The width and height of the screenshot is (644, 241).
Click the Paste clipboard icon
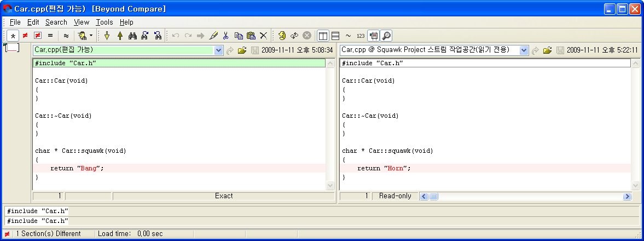[x=251, y=36]
